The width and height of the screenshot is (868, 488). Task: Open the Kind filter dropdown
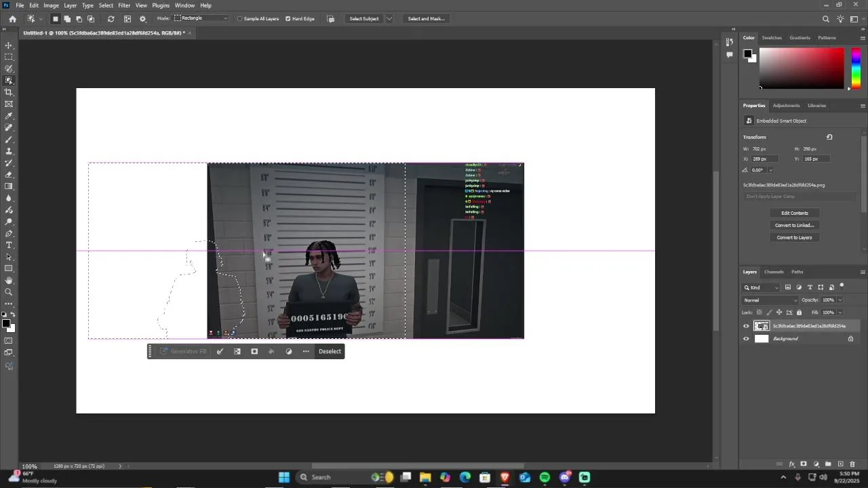click(x=762, y=287)
